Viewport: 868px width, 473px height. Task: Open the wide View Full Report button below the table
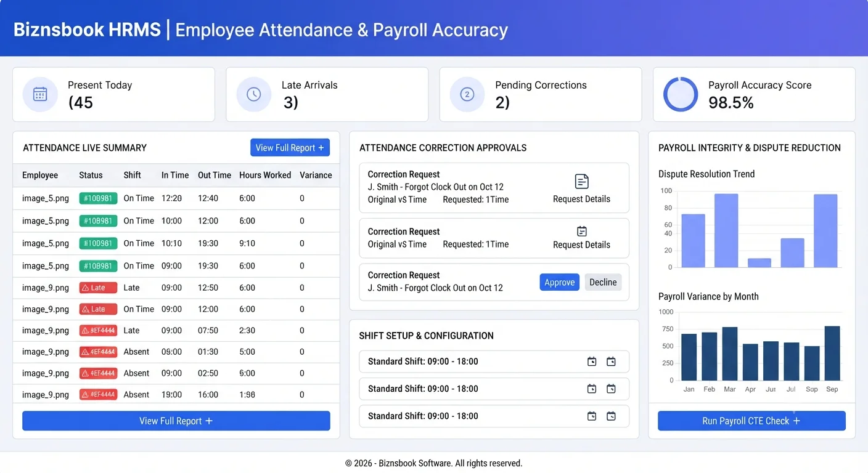pyautogui.click(x=176, y=421)
